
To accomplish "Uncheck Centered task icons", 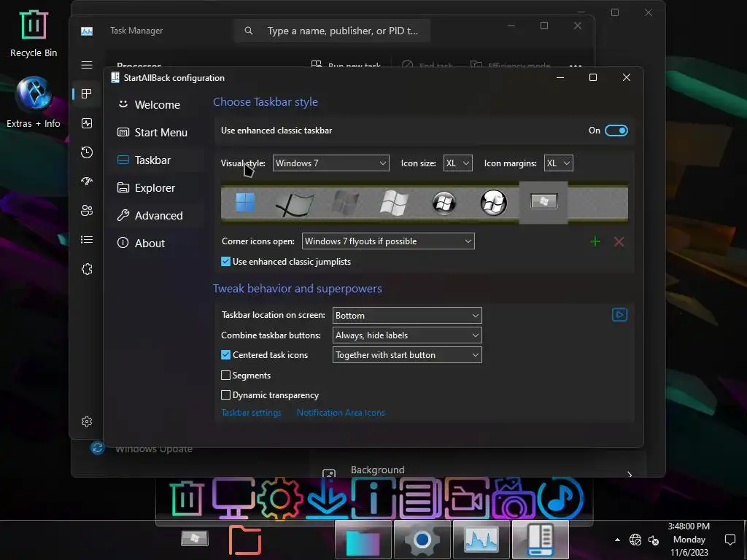I will point(226,355).
